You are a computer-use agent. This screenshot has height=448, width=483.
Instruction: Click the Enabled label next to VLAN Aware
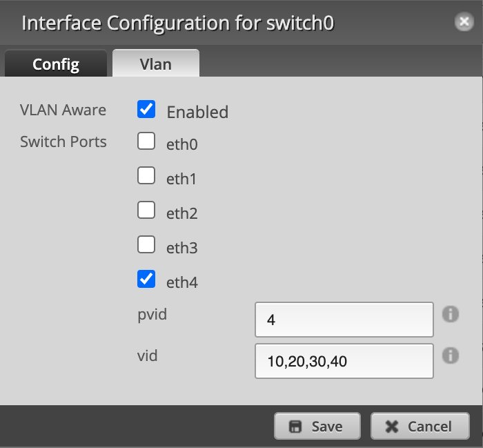197,112
